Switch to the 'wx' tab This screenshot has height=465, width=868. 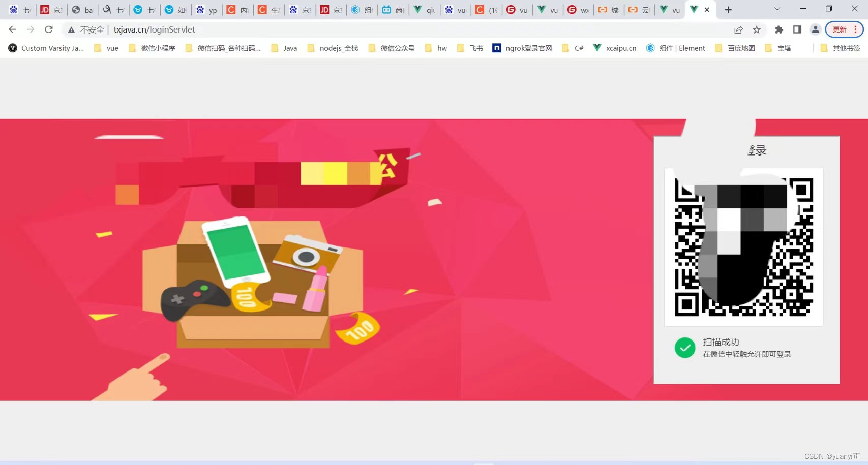(579, 10)
